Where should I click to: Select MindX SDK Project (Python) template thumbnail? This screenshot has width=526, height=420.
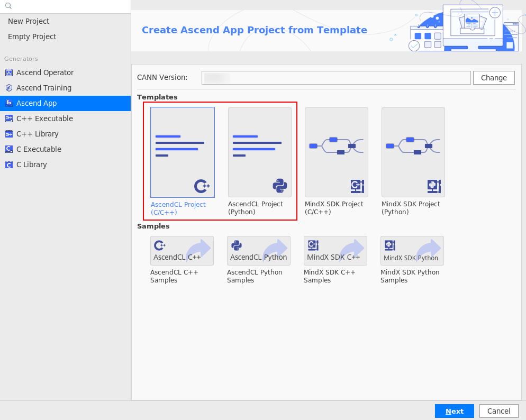pyautogui.click(x=413, y=152)
